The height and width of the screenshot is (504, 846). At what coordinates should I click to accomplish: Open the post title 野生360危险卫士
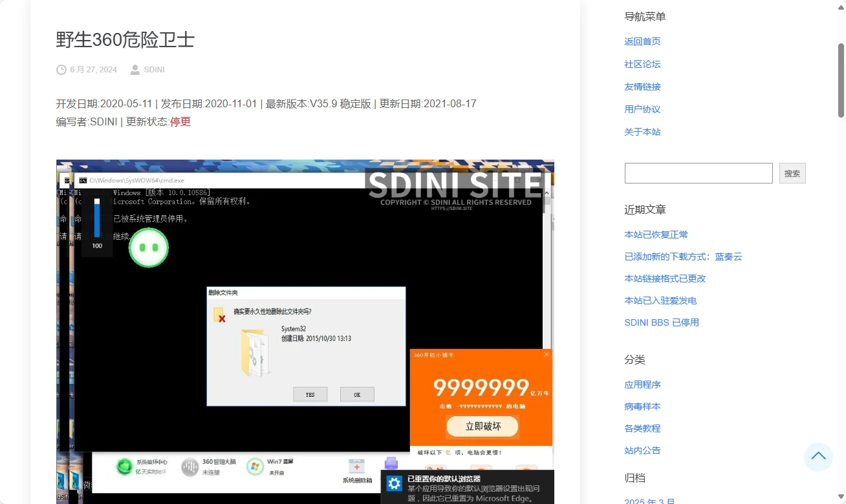(x=125, y=40)
